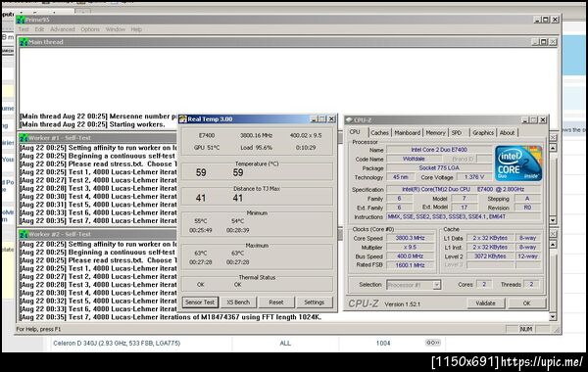Click Reset button in Real Temp

click(276, 302)
